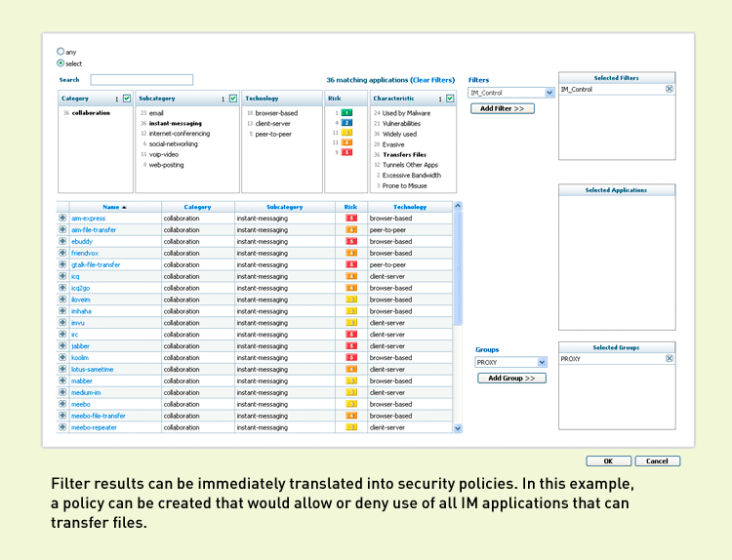
Task: Filter by risk level 5 red swatch
Action: tap(346, 152)
